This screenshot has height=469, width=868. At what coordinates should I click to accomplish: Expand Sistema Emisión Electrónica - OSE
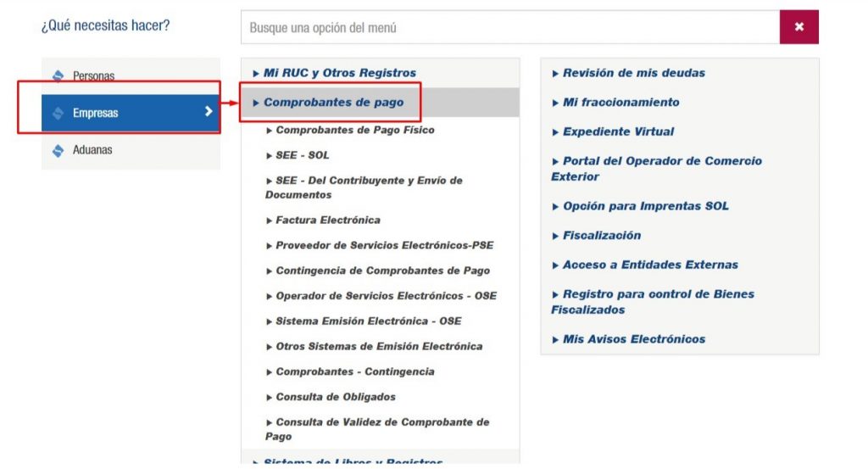click(364, 321)
